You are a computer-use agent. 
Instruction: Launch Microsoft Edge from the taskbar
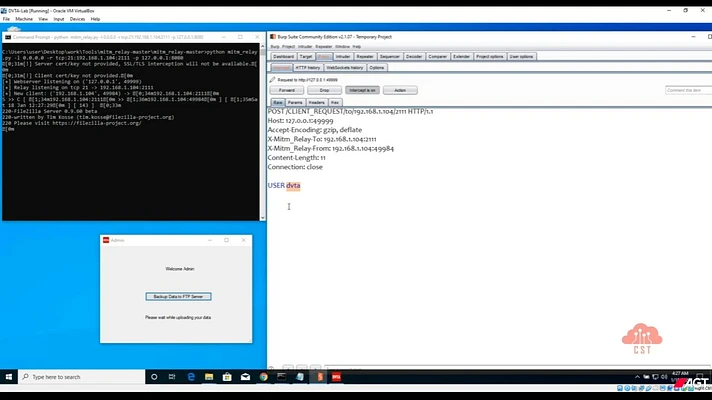click(x=191, y=377)
